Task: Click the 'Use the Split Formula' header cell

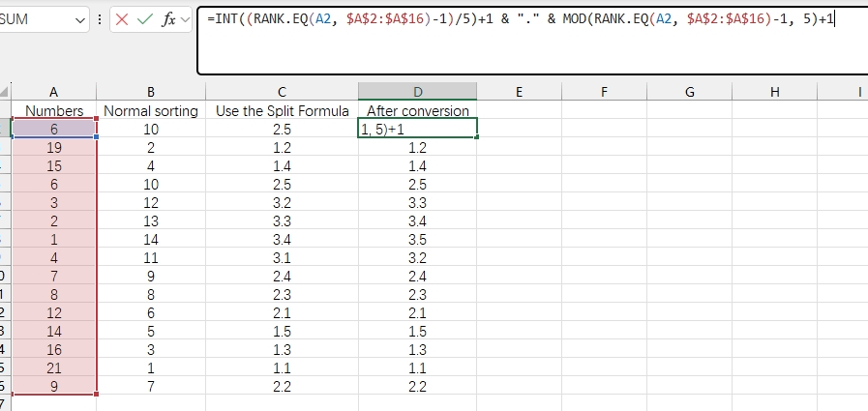Action: pyautogui.click(x=282, y=110)
